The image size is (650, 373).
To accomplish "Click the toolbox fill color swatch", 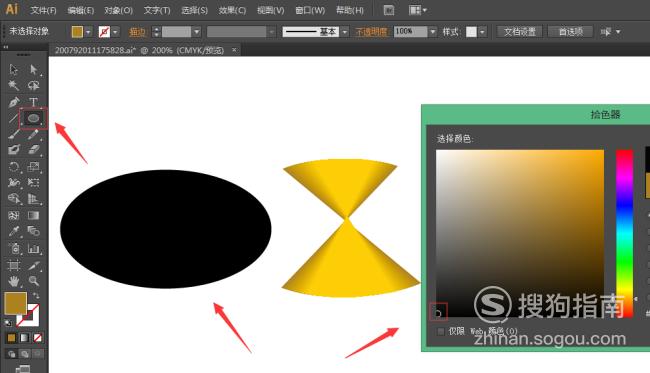I will (15, 303).
